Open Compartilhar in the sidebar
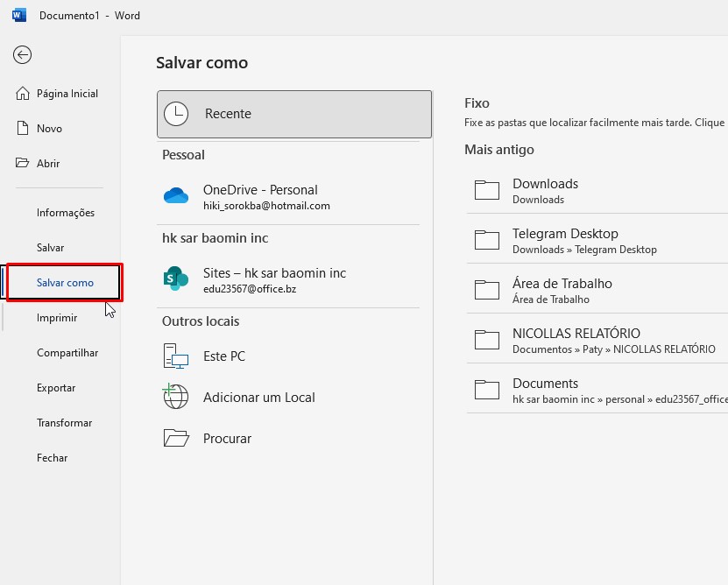The width and height of the screenshot is (728, 585). click(60, 353)
